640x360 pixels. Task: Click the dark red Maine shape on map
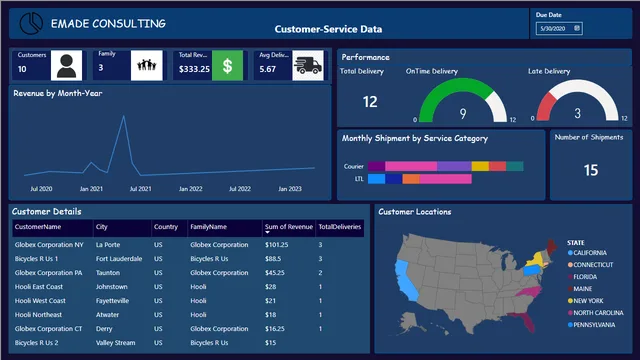551,247
